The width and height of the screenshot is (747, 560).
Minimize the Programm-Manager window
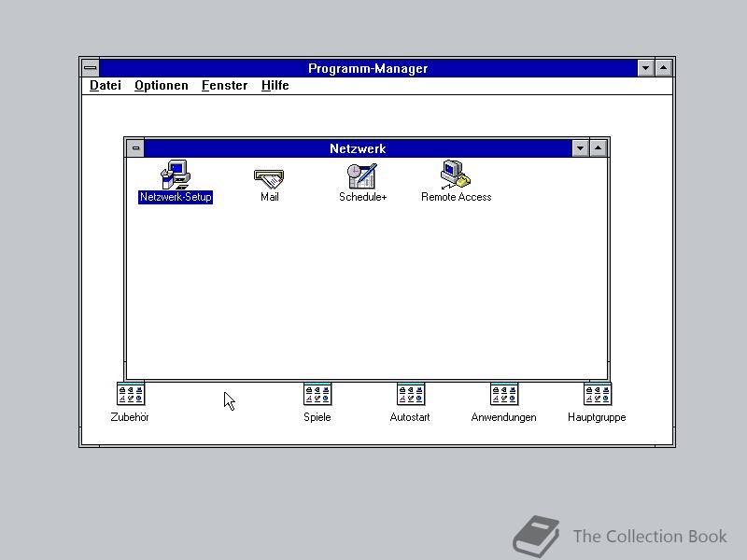point(645,68)
